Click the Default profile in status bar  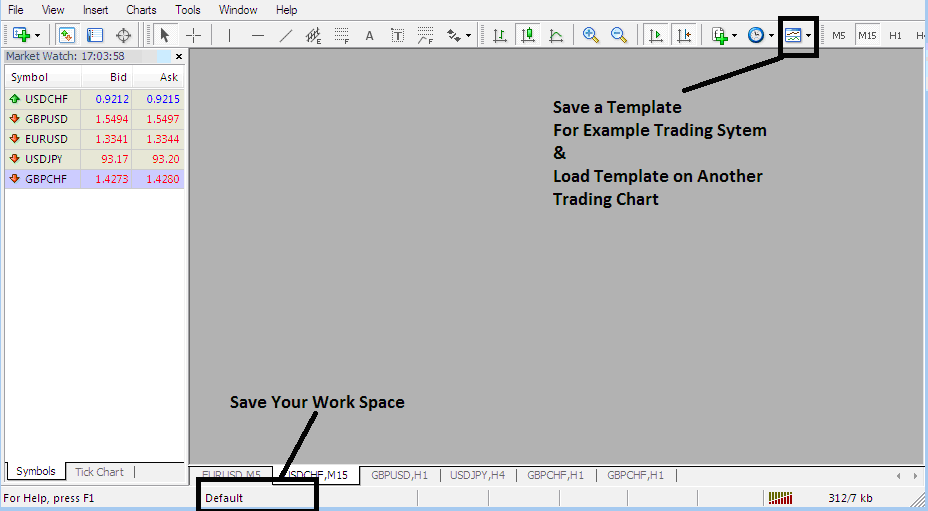[224, 498]
